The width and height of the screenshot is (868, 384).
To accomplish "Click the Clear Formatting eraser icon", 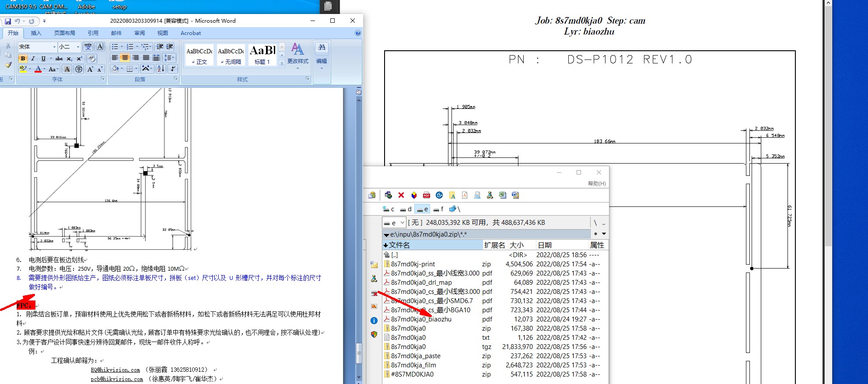I will tap(92, 58).
